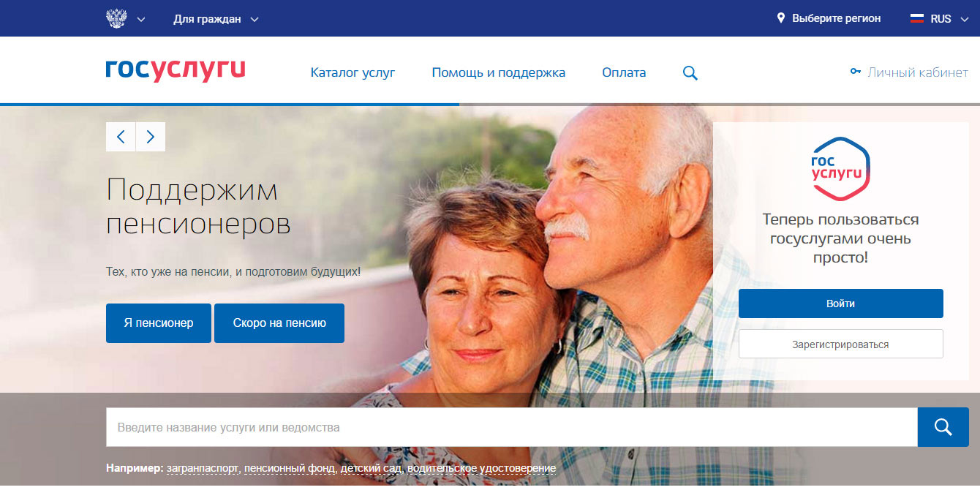Viewport: 980px width, 490px height.
Task: Click the key icon beside Личный кабинет
Action: (x=856, y=72)
